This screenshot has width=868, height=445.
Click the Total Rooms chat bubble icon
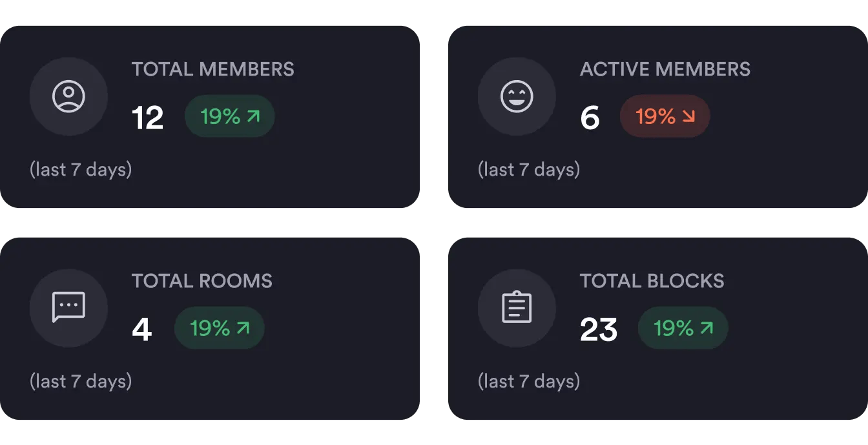point(68,308)
